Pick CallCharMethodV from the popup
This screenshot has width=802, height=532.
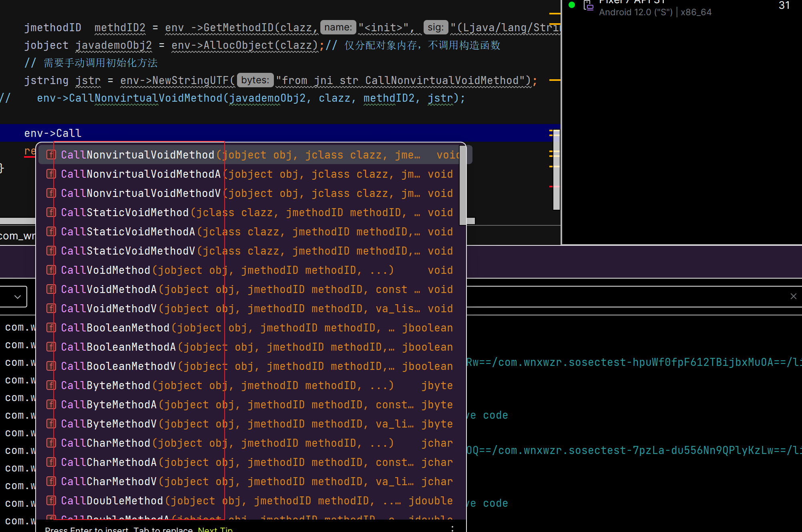pos(251,482)
